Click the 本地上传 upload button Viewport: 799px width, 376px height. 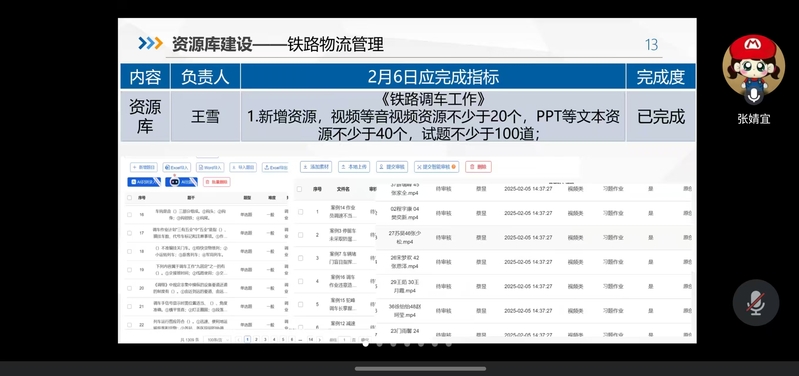coord(354,167)
